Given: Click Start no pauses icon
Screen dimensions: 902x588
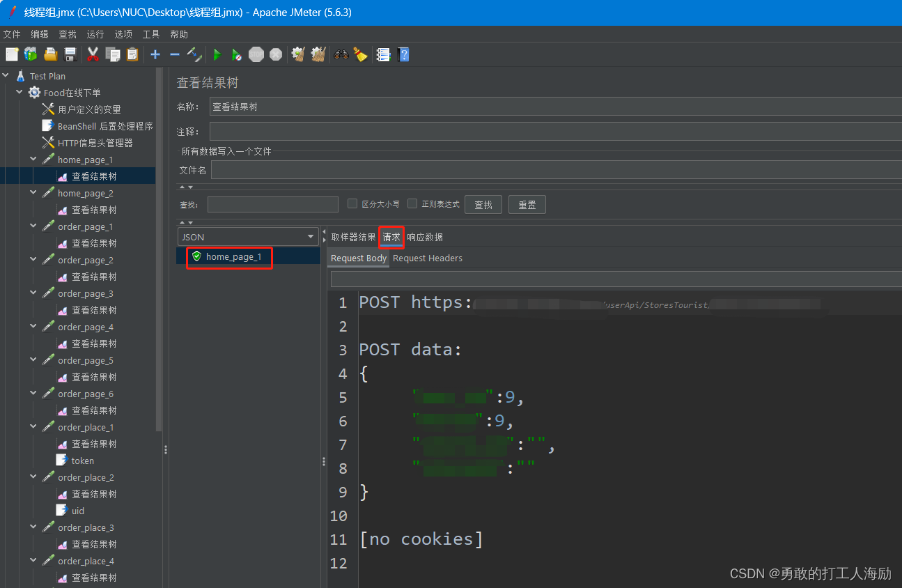Looking at the screenshot, I should (237, 54).
